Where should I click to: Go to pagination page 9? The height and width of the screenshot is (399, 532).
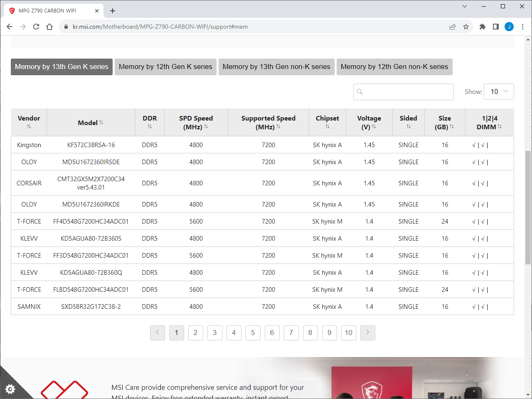(x=330, y=332)
